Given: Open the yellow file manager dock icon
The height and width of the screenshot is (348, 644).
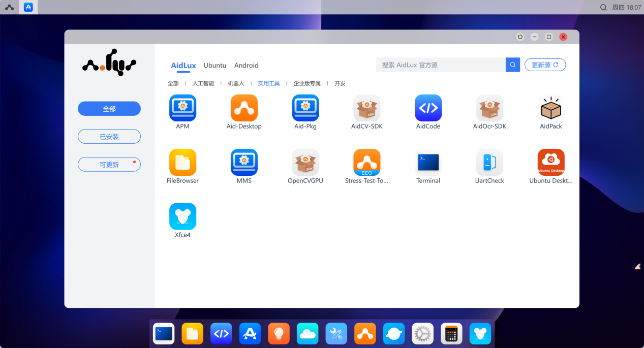Looking at the screenshot, I should 192,334.
